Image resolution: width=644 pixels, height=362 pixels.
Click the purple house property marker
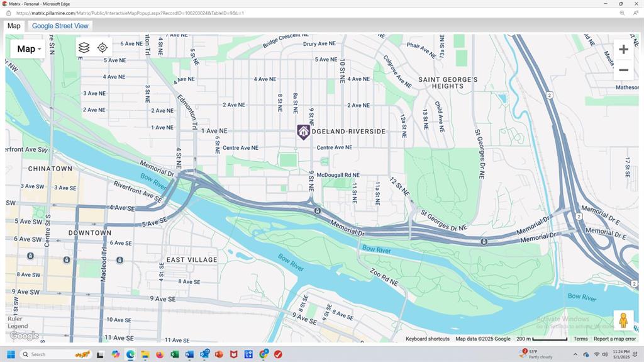304,132
